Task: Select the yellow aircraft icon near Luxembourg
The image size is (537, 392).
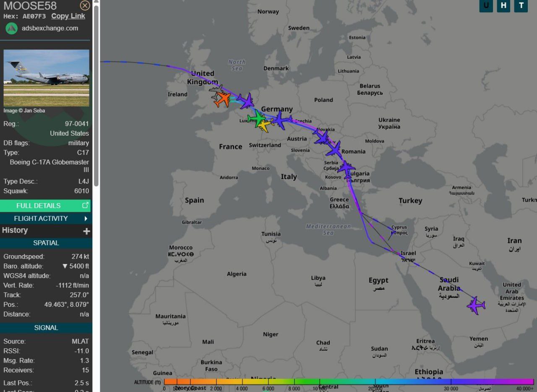Action: tap(265, 124)
